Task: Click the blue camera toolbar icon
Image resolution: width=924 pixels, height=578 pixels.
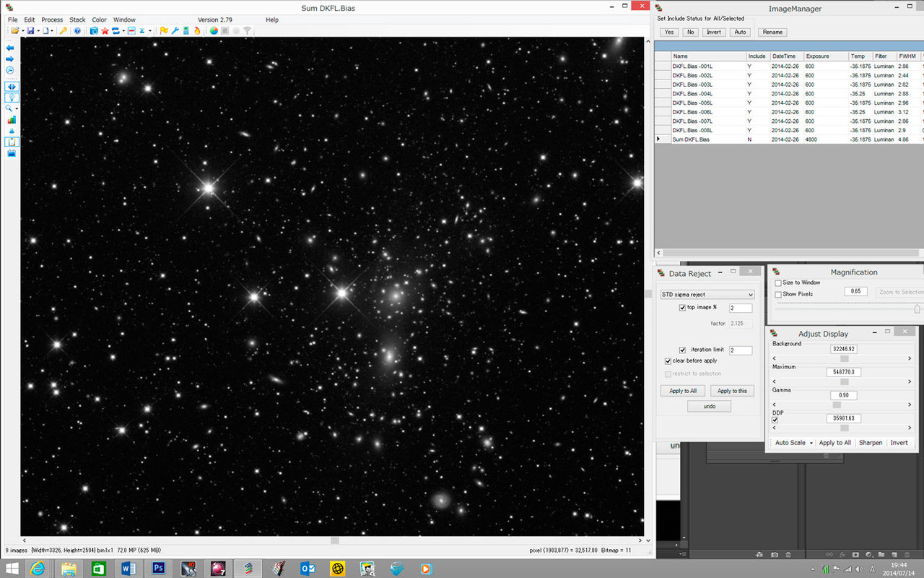Action: pyautogui.click(x=94, y=30)
